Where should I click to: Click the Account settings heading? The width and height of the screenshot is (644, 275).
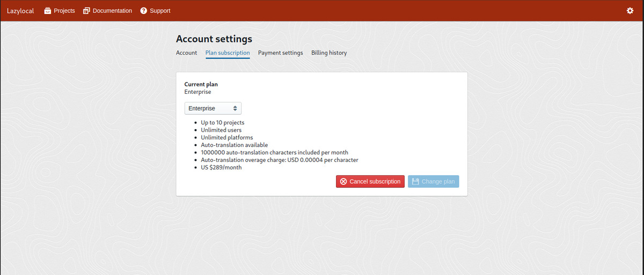click(214, 39)
